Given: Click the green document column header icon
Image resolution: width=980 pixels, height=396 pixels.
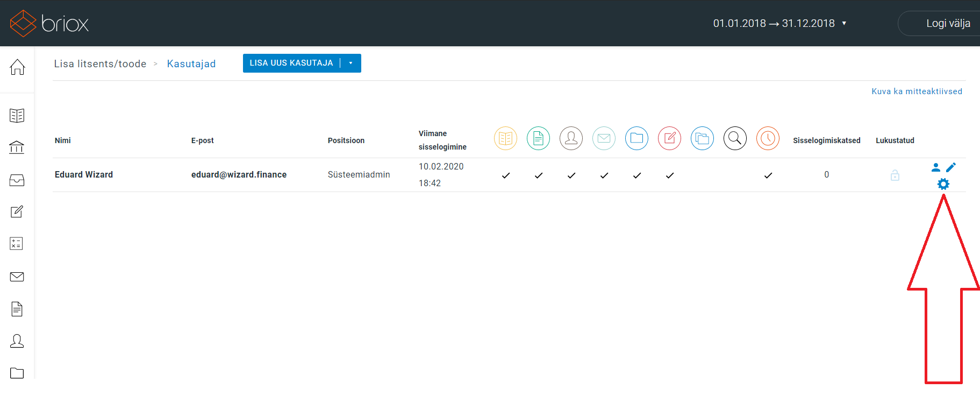Looking at the screenshot, I should click(x=538, y=139).
